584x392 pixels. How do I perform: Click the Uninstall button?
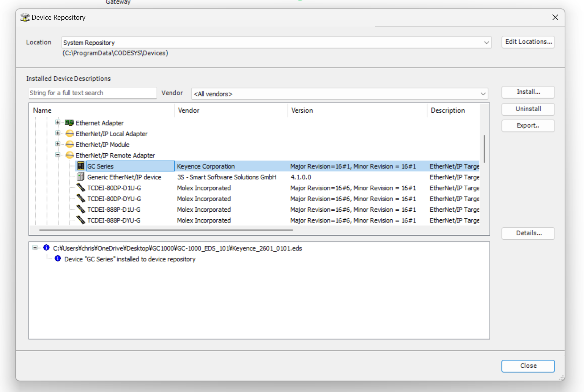[528, 109]
